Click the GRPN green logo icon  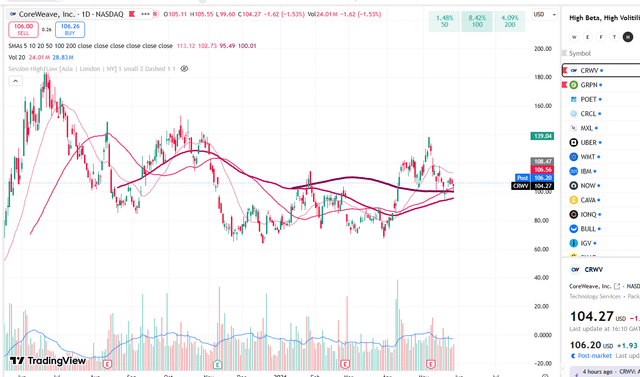tap(574, 85)
